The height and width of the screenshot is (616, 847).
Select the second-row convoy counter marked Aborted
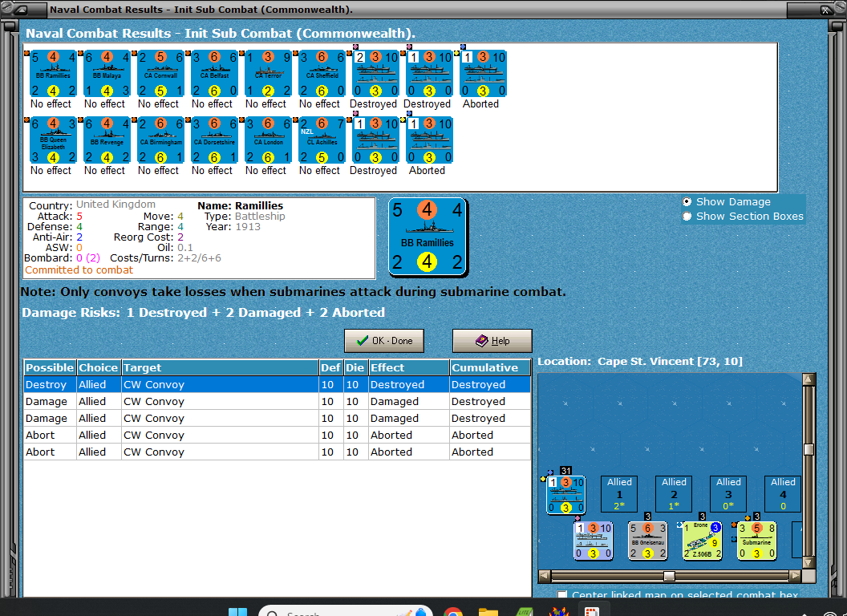pyautogui.click(x=429, y=140)
